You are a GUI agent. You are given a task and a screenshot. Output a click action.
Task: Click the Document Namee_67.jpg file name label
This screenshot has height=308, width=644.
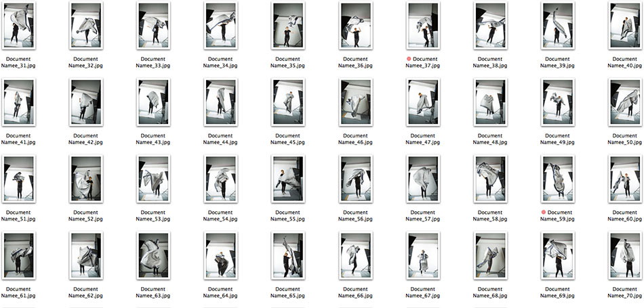coord(423,292)
